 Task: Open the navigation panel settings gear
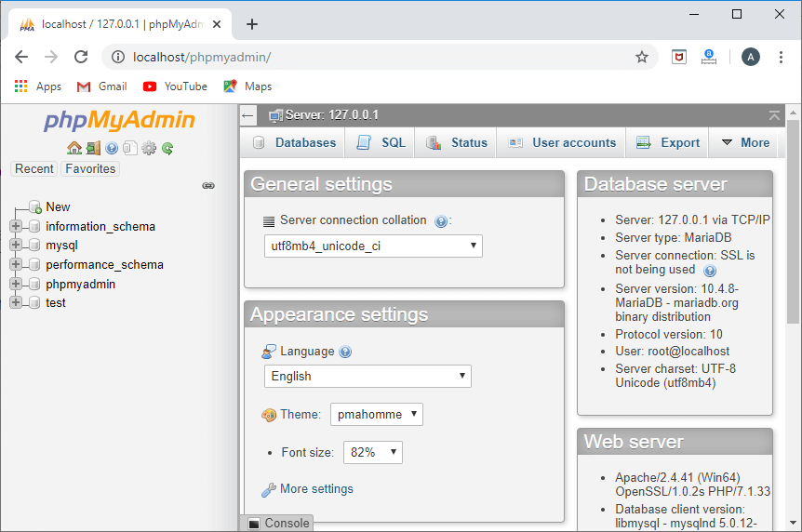(x=149, y=148)
